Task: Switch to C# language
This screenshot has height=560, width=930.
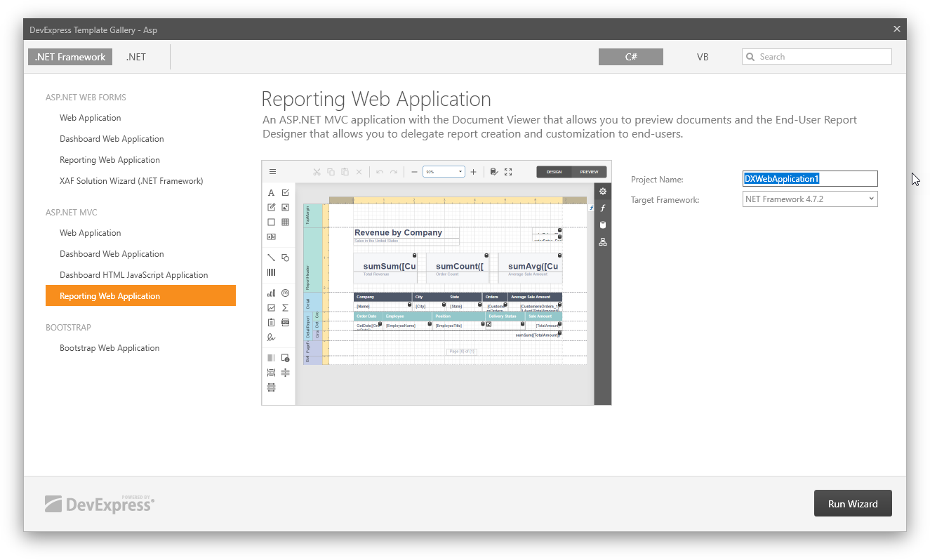Action: (x=631, y=57)
